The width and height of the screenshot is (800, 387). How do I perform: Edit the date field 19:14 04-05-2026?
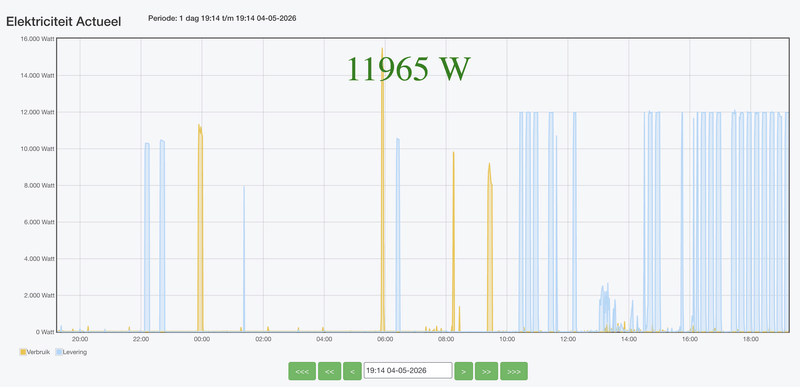pyautogui.click(x=408, y=371)
